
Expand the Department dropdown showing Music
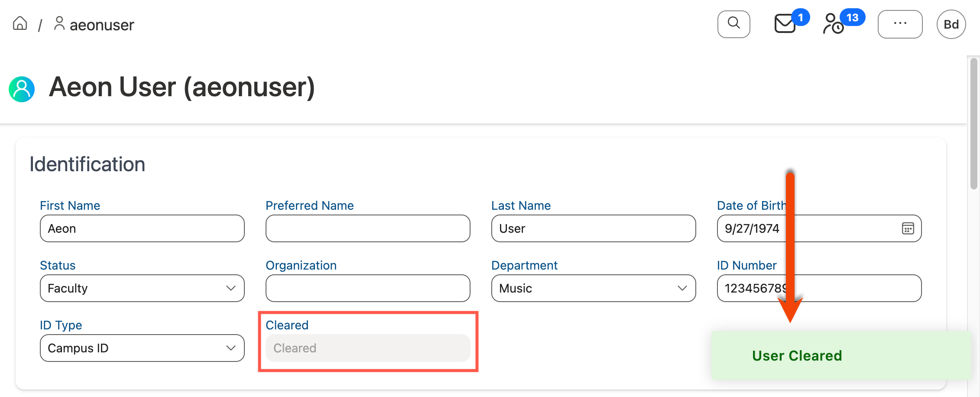pos(593,288)
